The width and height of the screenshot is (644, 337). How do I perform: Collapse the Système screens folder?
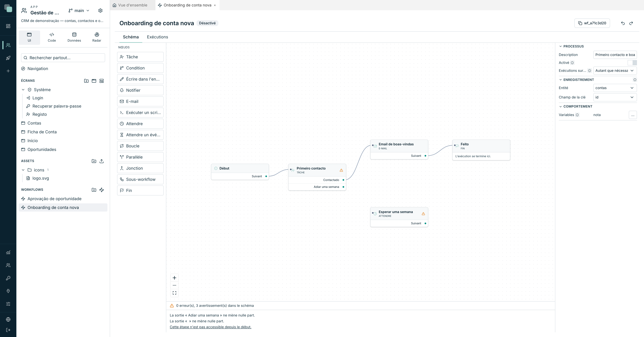(23, 90)
